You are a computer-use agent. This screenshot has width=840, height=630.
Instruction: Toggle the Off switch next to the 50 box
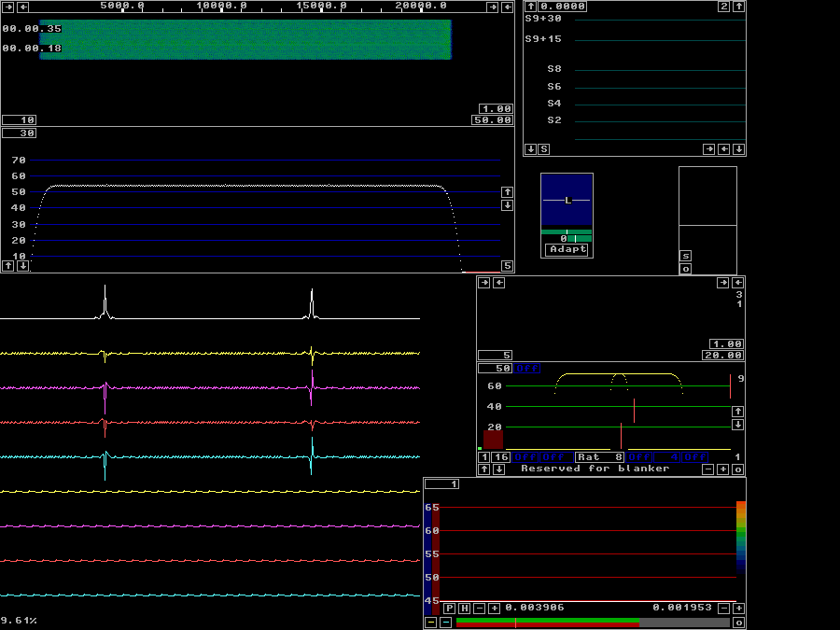click(x=527, y=369)
